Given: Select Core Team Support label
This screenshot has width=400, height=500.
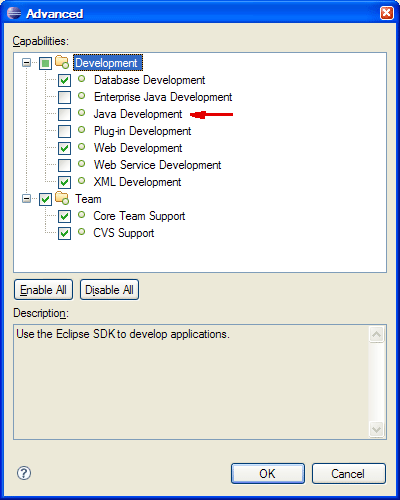Looking at the screenshot, I should pos(139,216).
